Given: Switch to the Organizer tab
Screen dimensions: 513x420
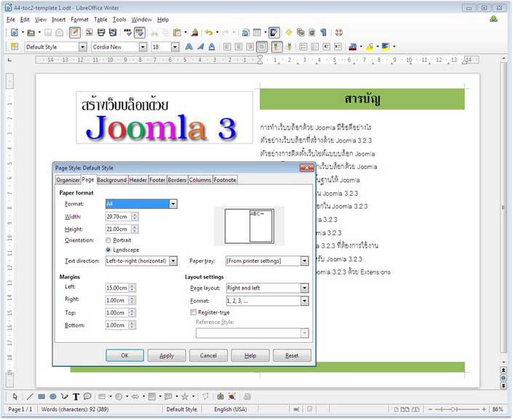Looking at the screenshot, I should coord(68,180).
